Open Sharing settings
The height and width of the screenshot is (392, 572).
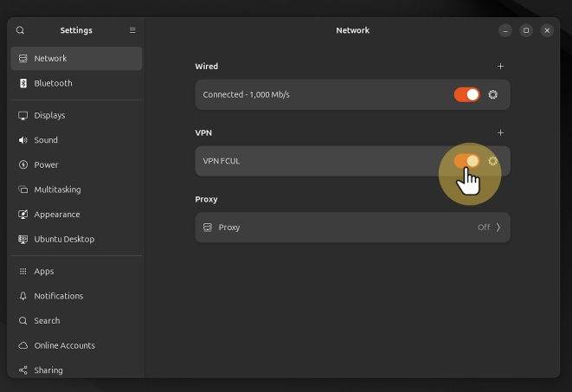coord(76,370)
